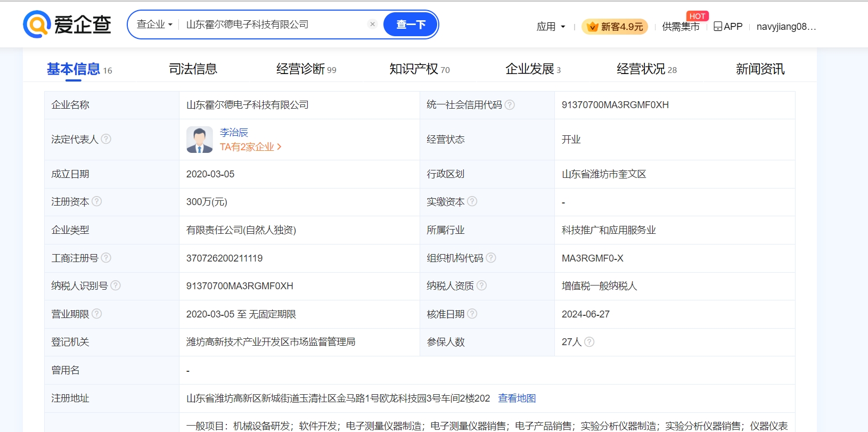Click the 开业 business status value
The image size is (868, 432).
click(x=571, y=140)
